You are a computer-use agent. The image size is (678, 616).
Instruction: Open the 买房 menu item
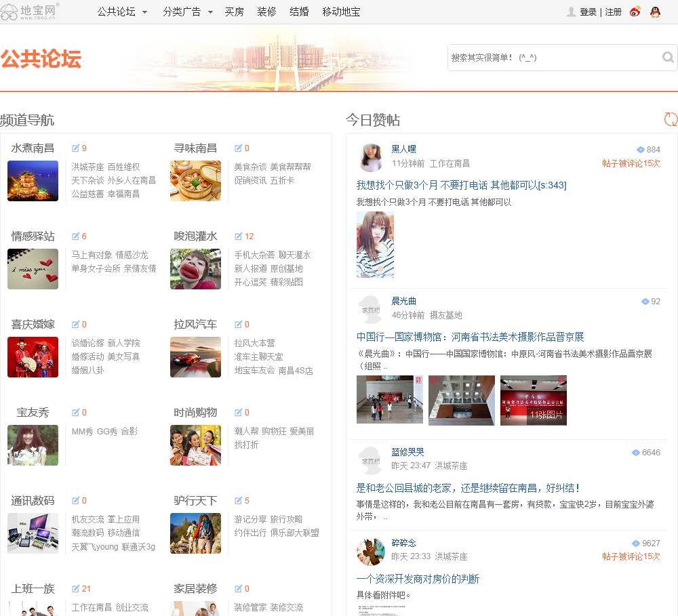(x=235, y=12)
